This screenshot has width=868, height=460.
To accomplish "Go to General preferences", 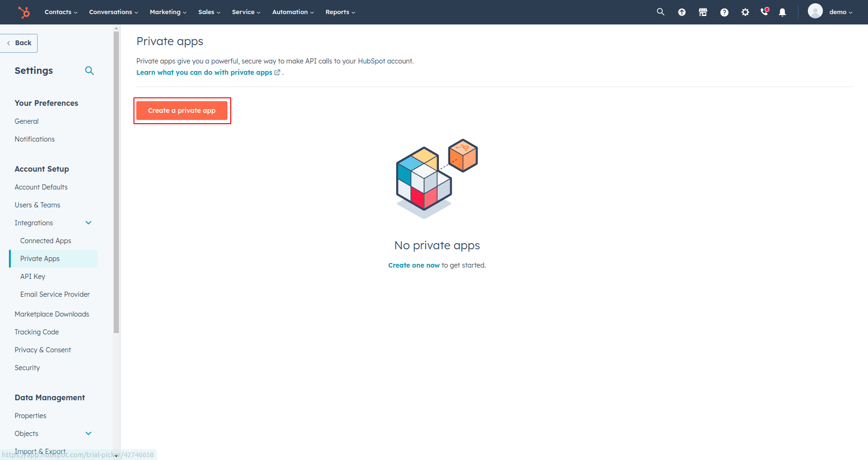I will 27,121.
